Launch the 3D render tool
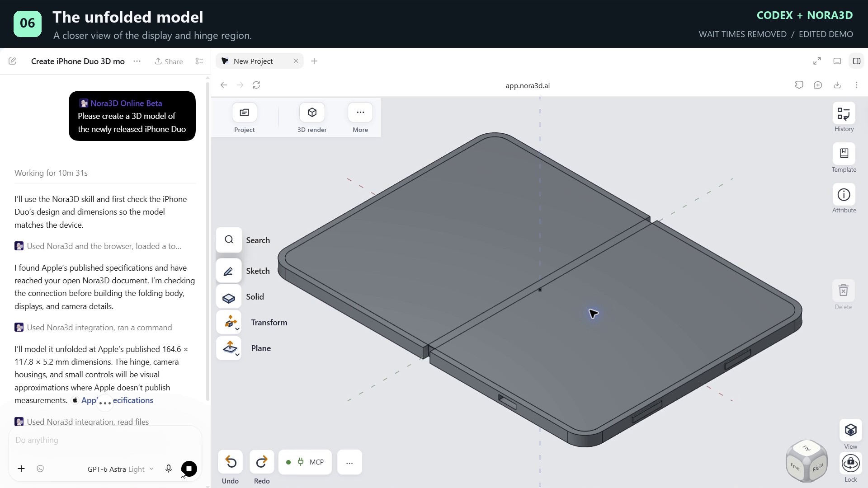This screenshot has width=868, height=488. (x=312, y=113)
